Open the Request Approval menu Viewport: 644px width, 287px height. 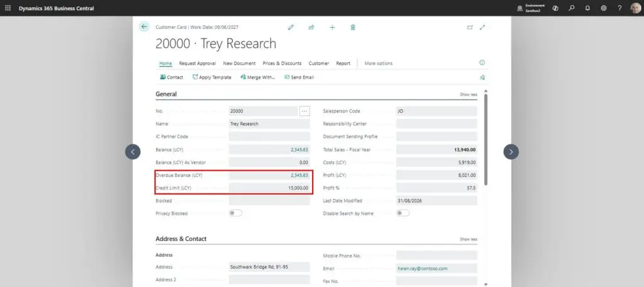(x=197, y=64)
